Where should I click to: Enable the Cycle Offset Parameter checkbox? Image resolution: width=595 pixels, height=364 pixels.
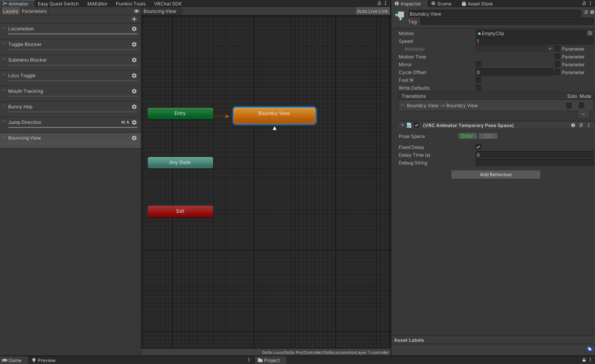pyautogui.click(x=558, y=72)
